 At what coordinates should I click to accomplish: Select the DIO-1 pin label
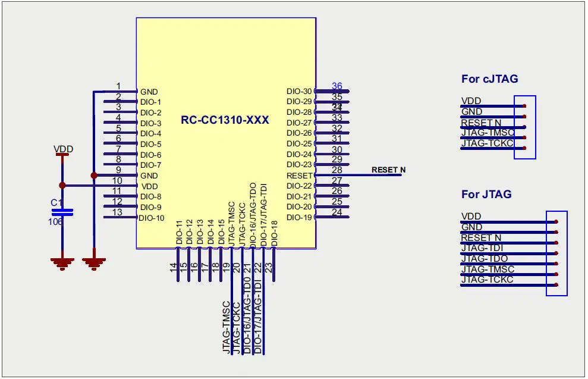point(151,102)
